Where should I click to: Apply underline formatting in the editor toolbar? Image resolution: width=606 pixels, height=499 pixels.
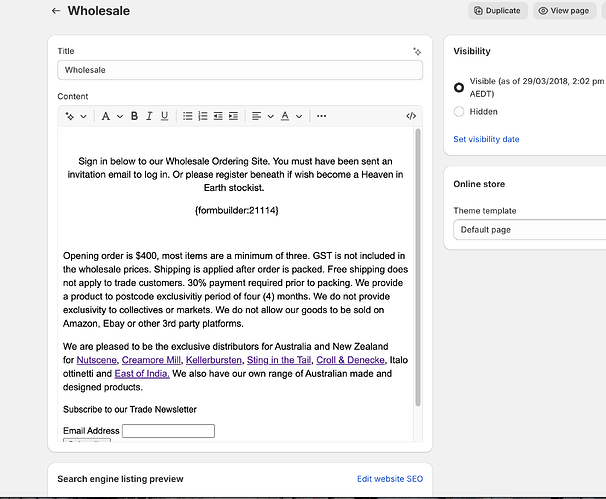165,116
